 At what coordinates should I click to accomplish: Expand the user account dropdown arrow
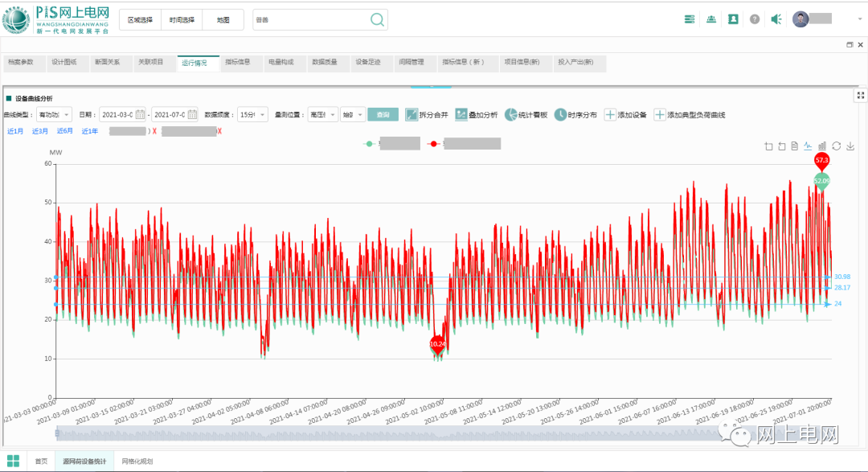(860, 19)
